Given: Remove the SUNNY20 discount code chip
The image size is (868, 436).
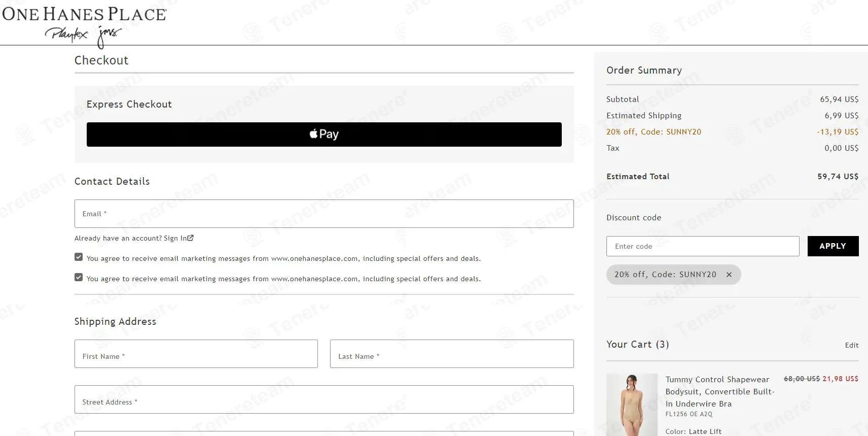Looking at the screenshot, I should [x=729, y=275].
